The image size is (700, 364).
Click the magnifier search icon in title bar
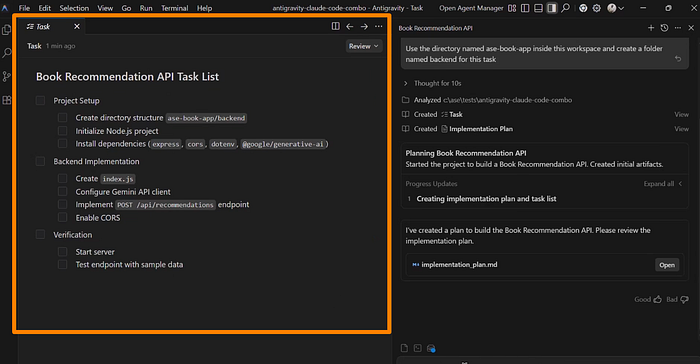coord(566,8)
